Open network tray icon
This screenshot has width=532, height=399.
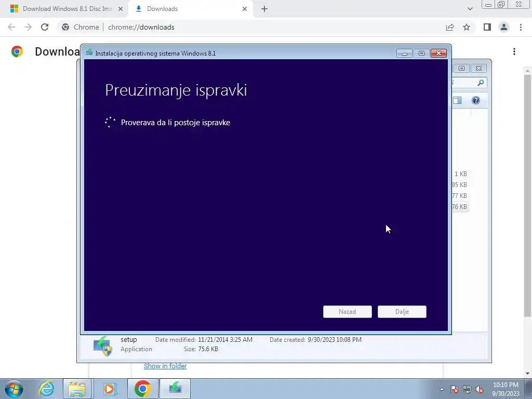(x=467, y=389)
